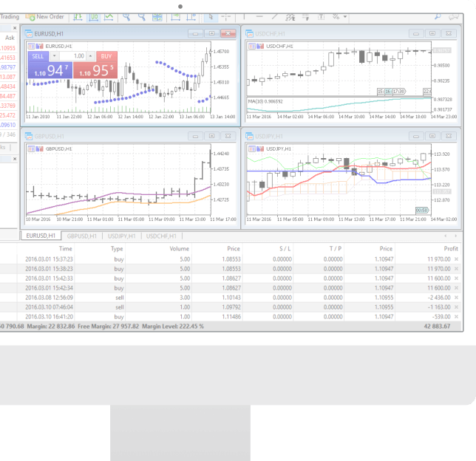
Task: Switch chart to line chart mode
Action: pyautogui.click(x=109, y=17)
